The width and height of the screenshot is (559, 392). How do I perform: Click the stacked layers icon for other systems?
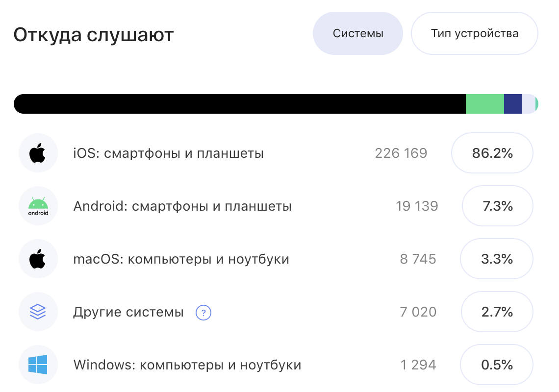coord(38,312)
